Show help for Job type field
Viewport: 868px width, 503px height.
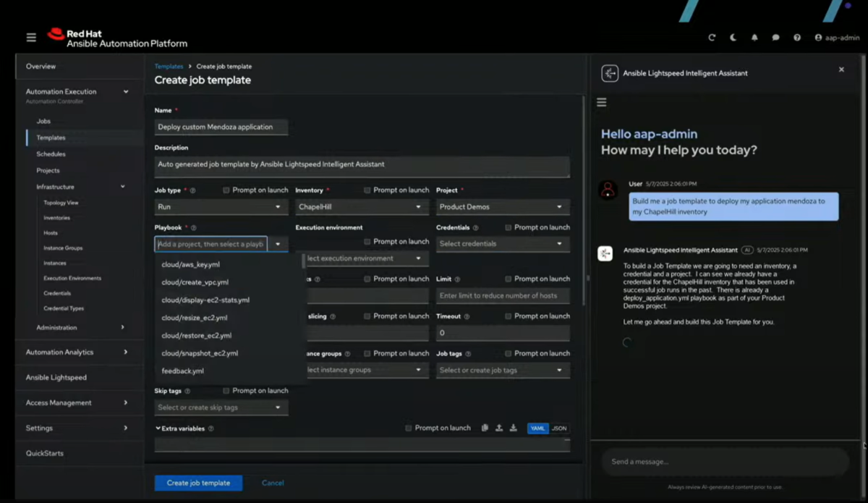coord(192,190)
